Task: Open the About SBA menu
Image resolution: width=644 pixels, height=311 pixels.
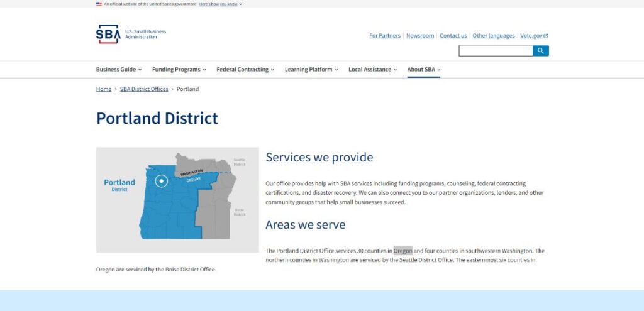Action: (x=423, y=70)
